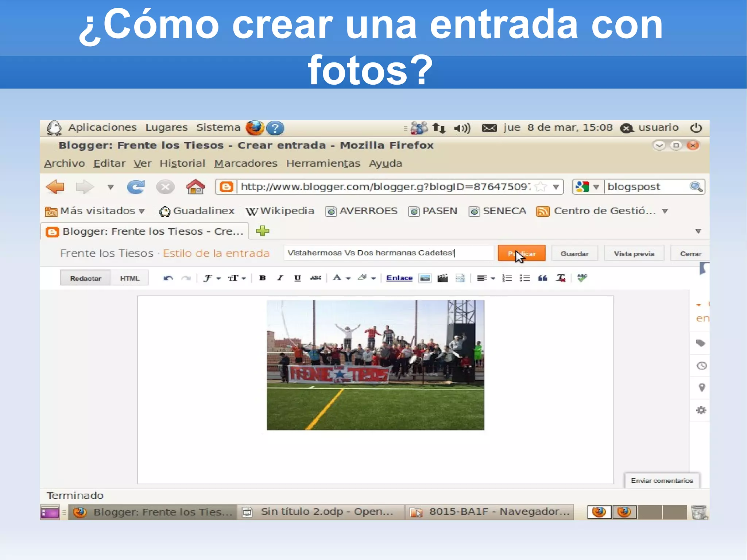Toggle strikethrough ABC formatting
This screenshot has width=747, height=560.
tap(316, 278)
